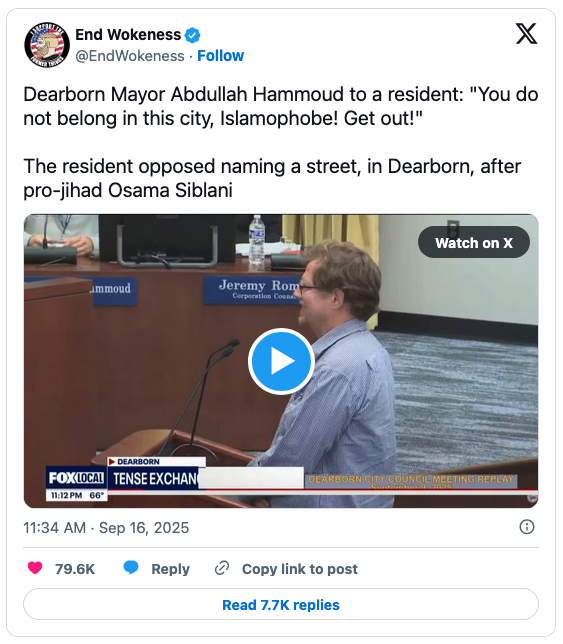Click the 79.6K likes count
Viewport: 563px width, 644px height.
click(75, 569)
